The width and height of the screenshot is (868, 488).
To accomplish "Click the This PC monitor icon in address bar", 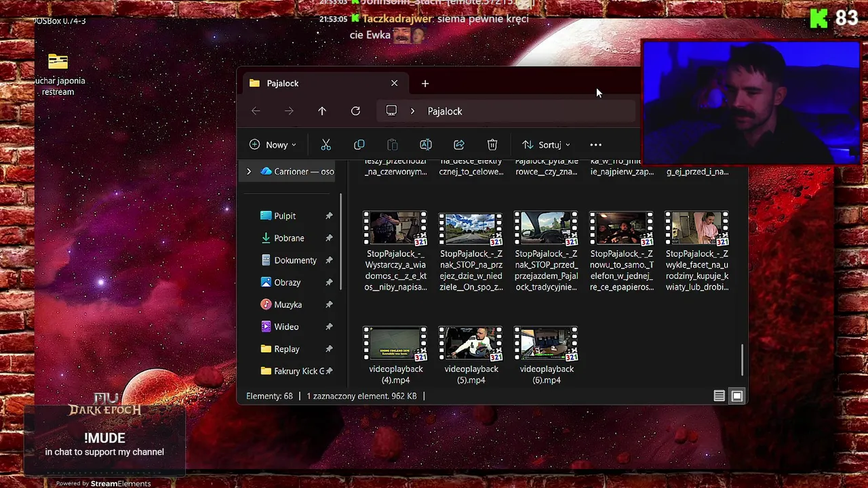I will 391,110.
